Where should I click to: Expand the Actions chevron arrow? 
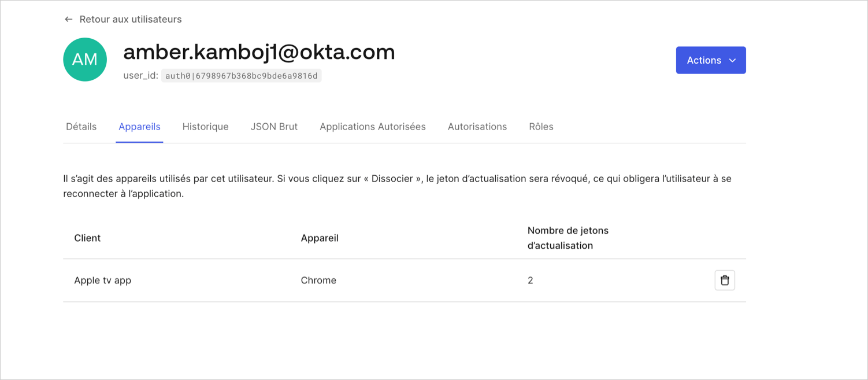click(732, 60)
